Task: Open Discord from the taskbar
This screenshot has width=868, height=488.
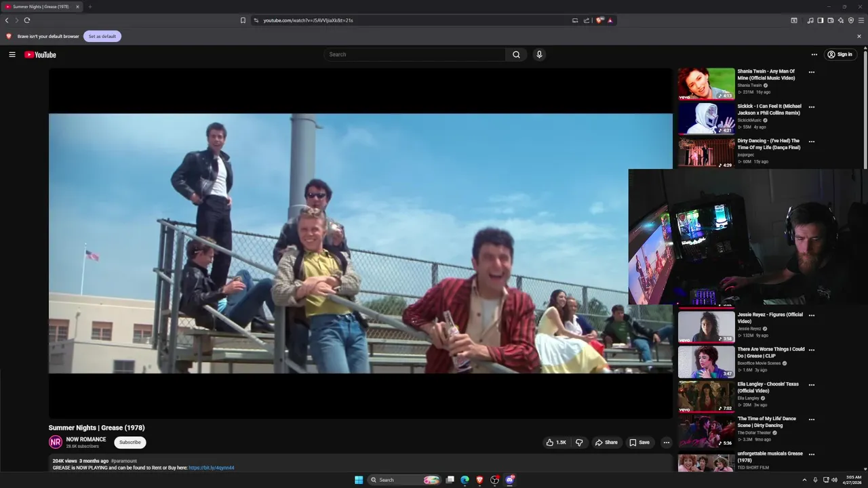Action: pyautogui.click(x=510, y=480)
